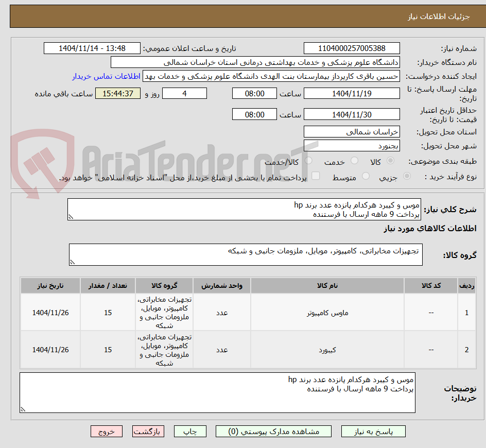Click the تعداد / مقدار column header
This screenshot has width=486, height=448.
(x=108, y=286)
